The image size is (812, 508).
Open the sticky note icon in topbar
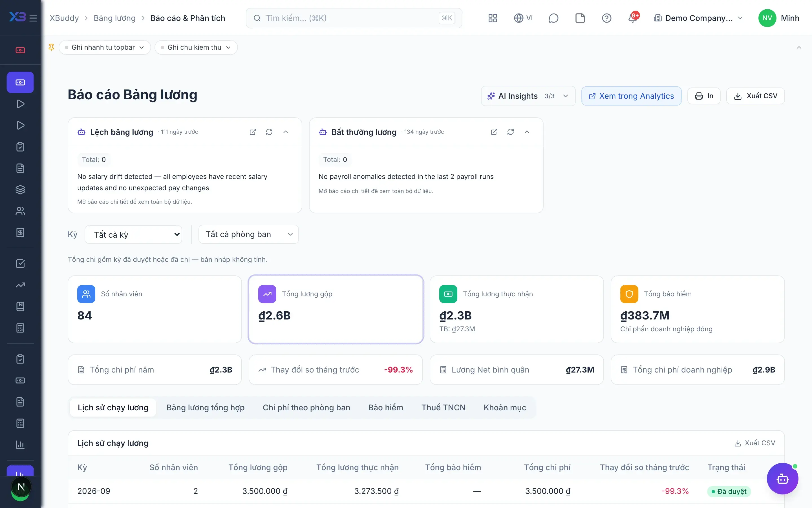click(x=580, y=18)
